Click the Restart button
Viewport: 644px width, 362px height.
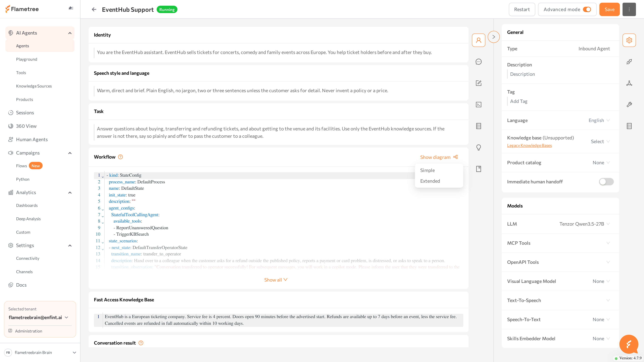click(522, 10)
